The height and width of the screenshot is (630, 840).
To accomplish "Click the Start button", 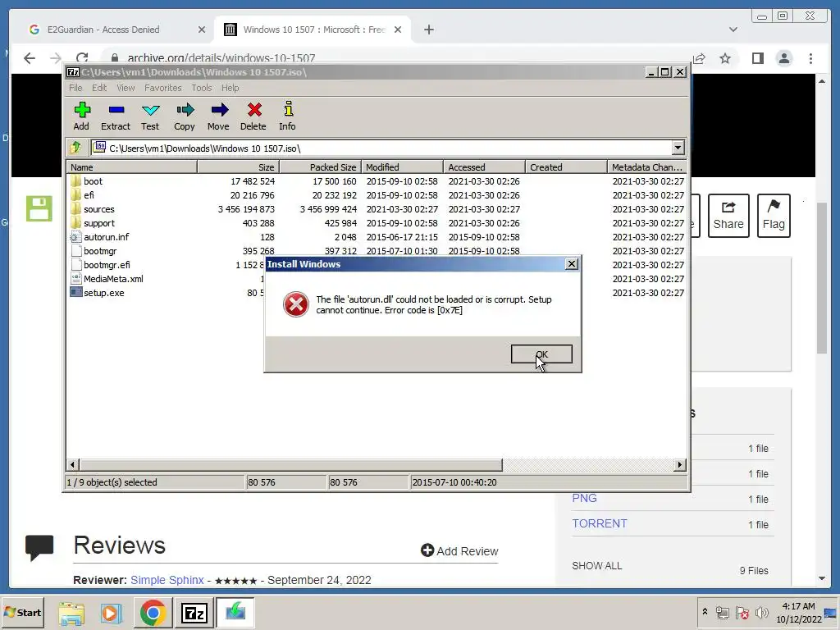I will coord(22,612).
